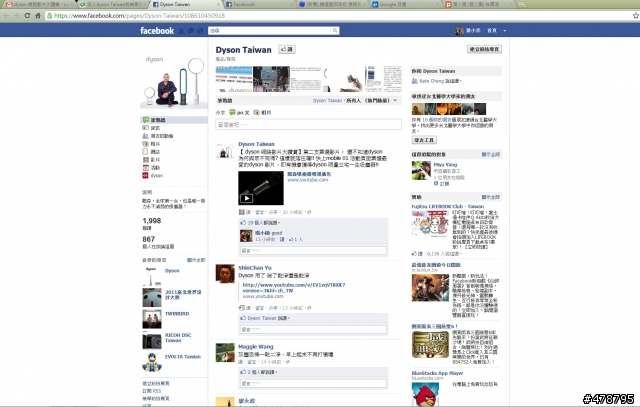The image size is (640, 407).
Task: Select the Friend Activity item in sidebar
Action: pos(158,136)
